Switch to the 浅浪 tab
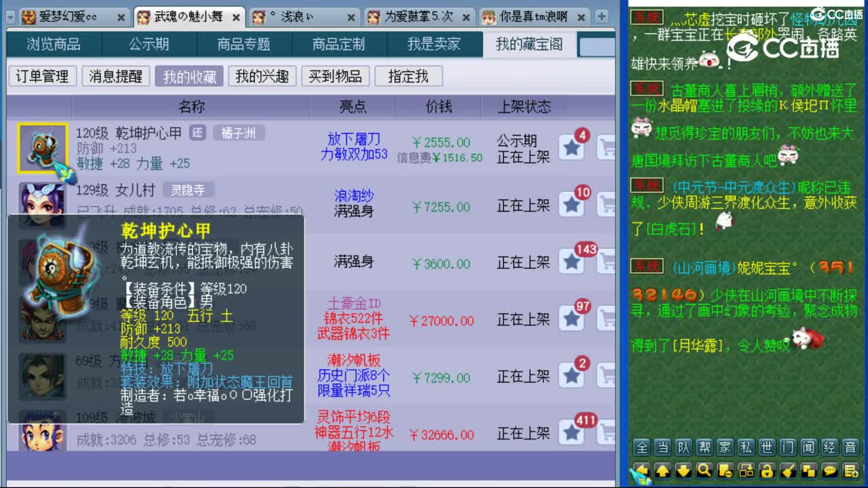The image size is (868, 488). coord(304,18)
